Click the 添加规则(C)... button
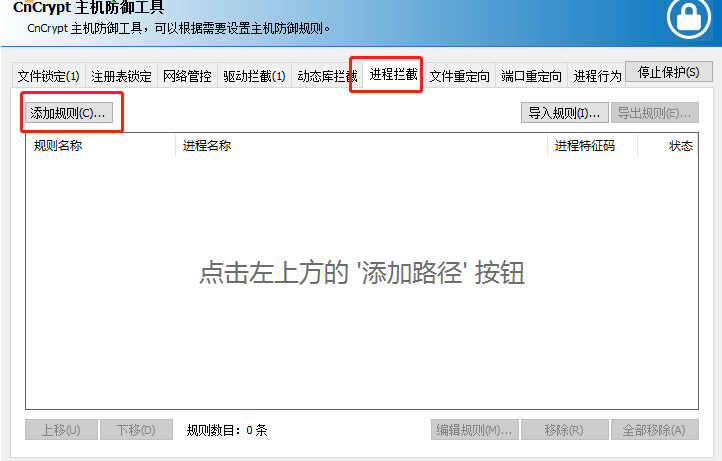The height and width of the screenshot is (461, 722). (67, 113)
